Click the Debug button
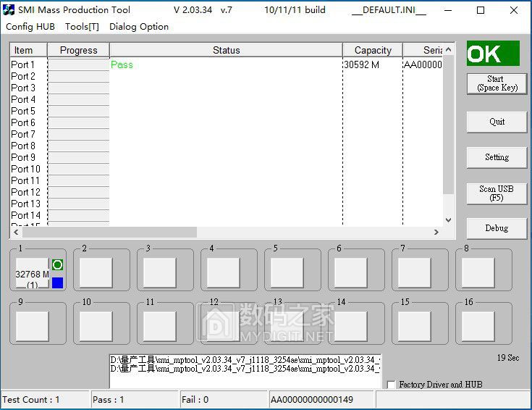Viewport: 532px width, 410px height. tap(497, 228)
